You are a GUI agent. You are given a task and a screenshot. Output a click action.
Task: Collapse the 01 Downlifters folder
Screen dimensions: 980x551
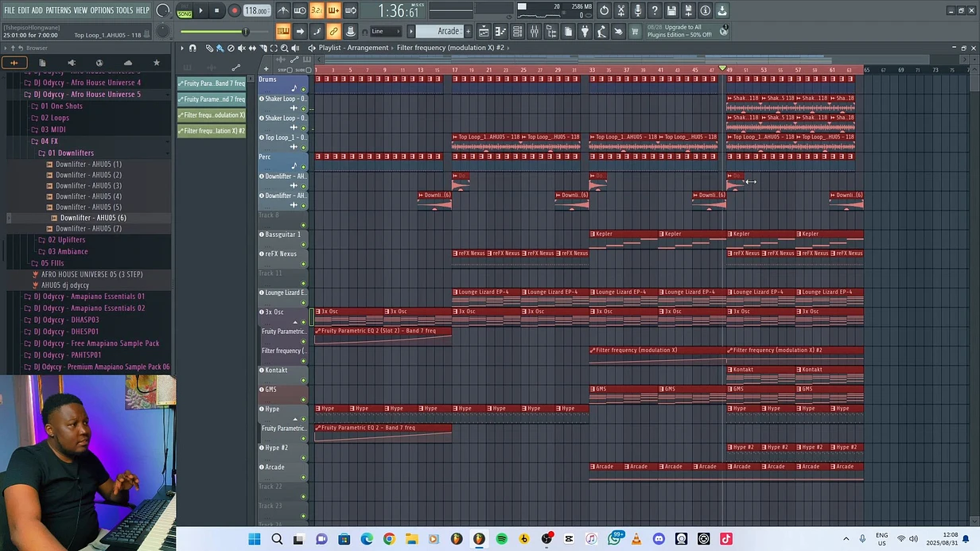(70, 153)
